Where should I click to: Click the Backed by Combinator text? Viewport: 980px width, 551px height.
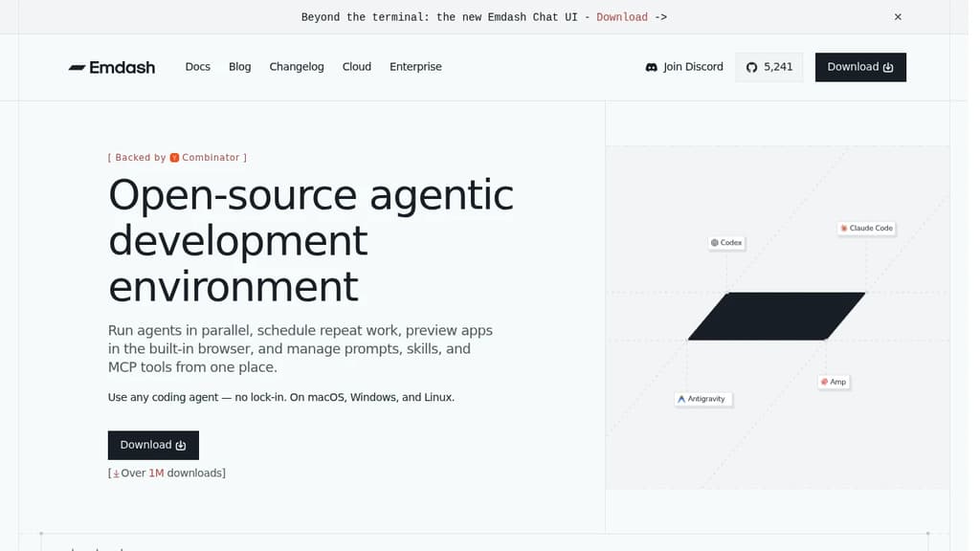click(x=177, y=158)
